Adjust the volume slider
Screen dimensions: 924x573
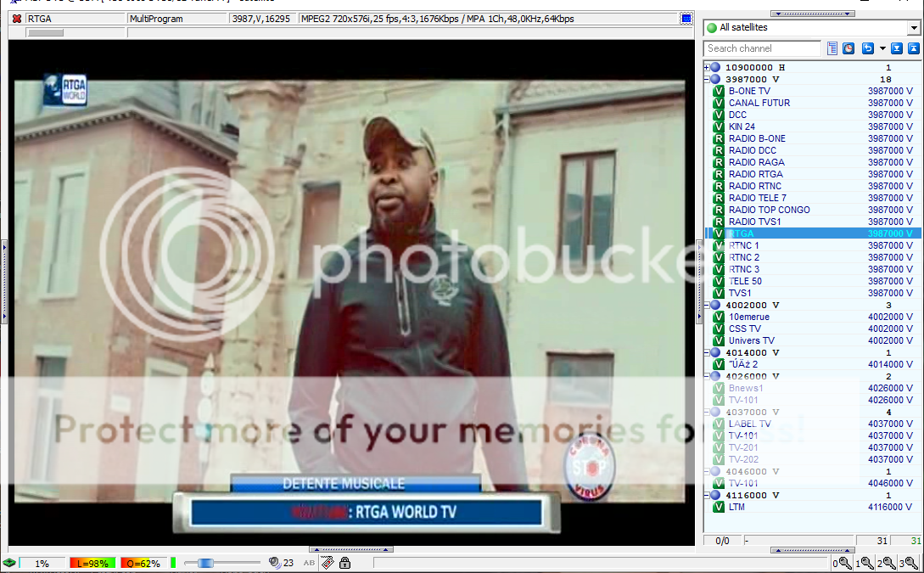coord(204,563)
